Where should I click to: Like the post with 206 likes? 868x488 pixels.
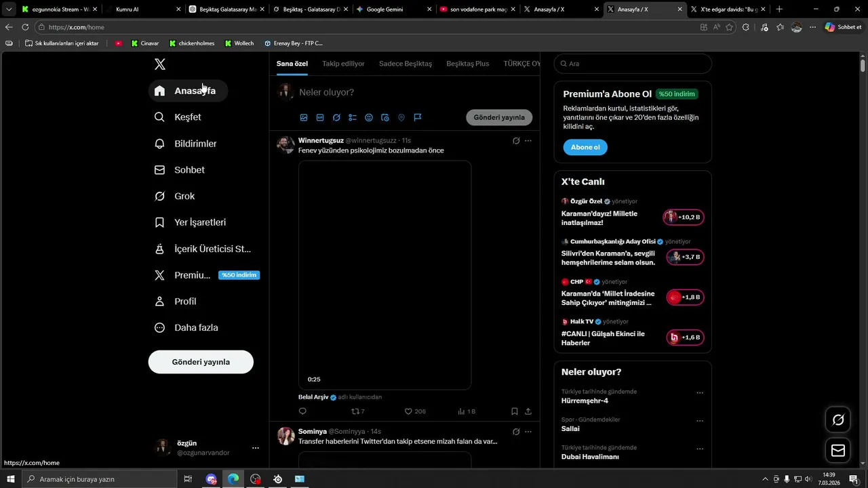[x=415, y=411]
